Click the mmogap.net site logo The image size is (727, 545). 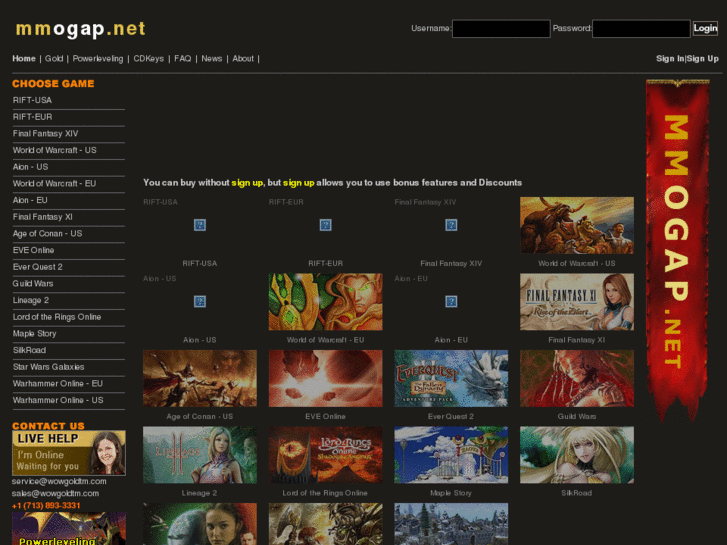[81, 29]
